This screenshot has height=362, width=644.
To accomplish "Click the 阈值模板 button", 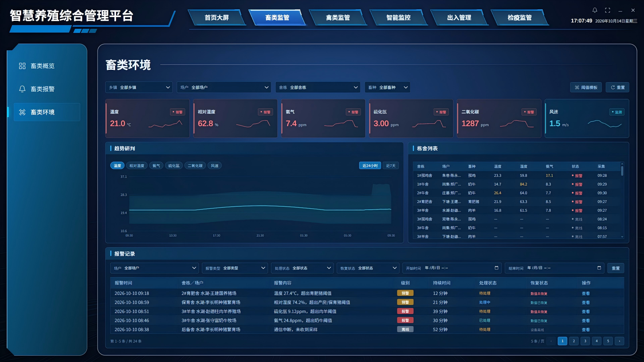I will (x=586, y=87).
